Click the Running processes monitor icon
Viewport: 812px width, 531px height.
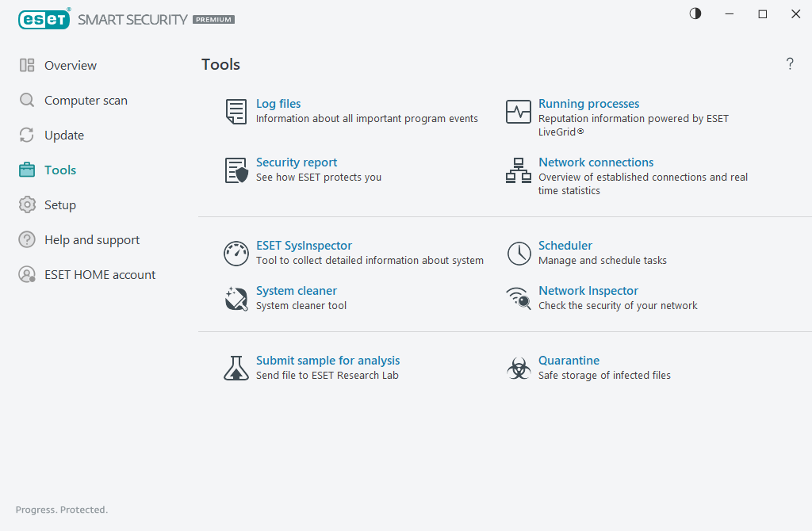tap(519, 112)
